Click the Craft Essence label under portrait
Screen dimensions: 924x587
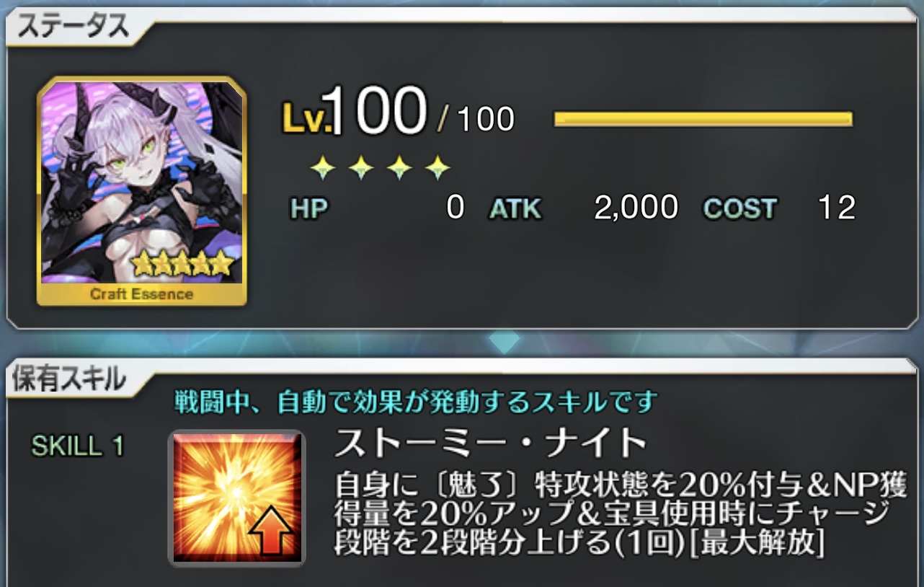pos(142,294)
